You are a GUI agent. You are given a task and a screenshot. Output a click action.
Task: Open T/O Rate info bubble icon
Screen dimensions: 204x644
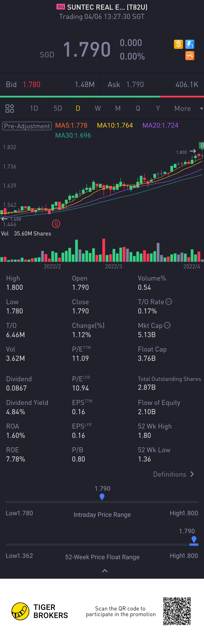click(x=169, y=302)
